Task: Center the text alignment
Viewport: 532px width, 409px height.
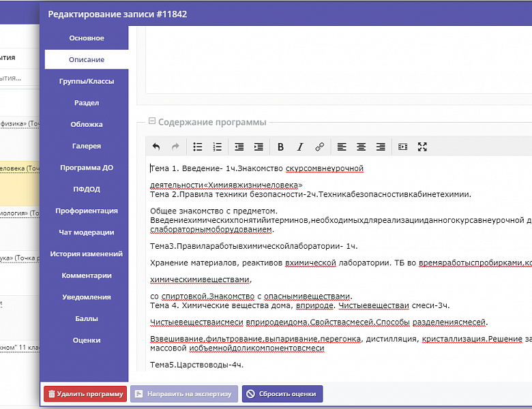Action: 361,147
